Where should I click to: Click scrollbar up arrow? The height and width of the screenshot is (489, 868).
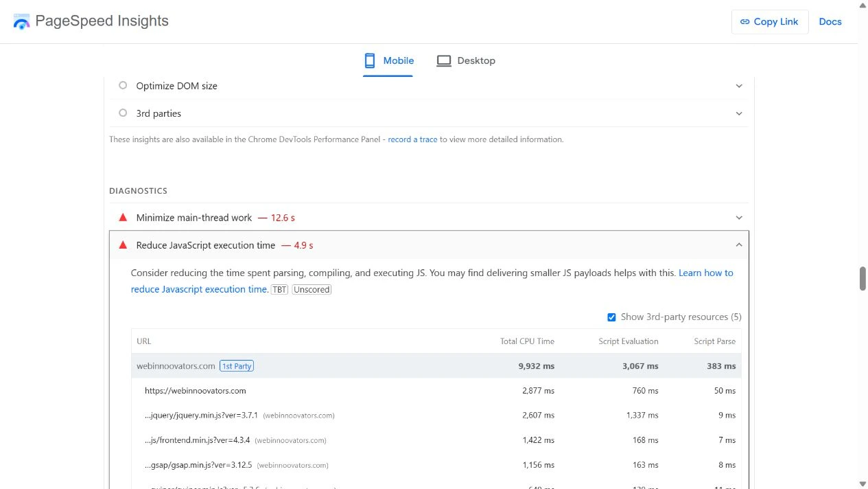863,5
